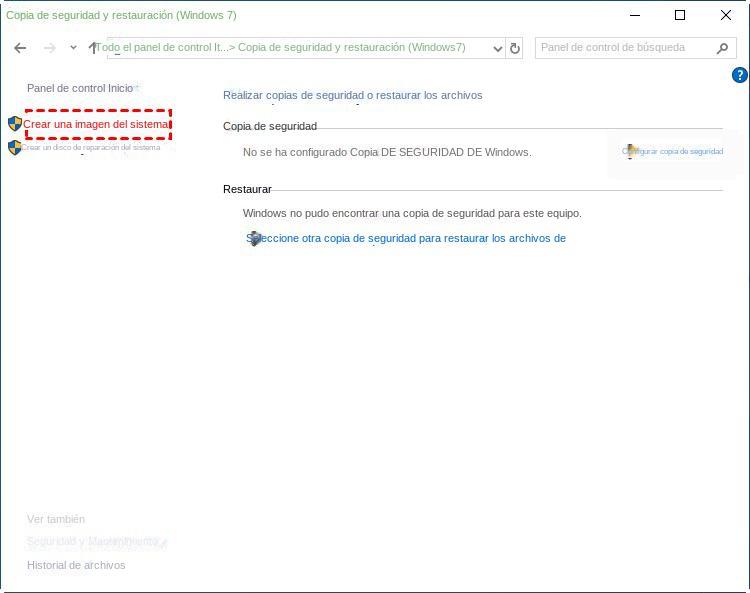Click Crear una imagen del sistema link
The width and height of the screenshot is (750, 593).
point(96,124)
